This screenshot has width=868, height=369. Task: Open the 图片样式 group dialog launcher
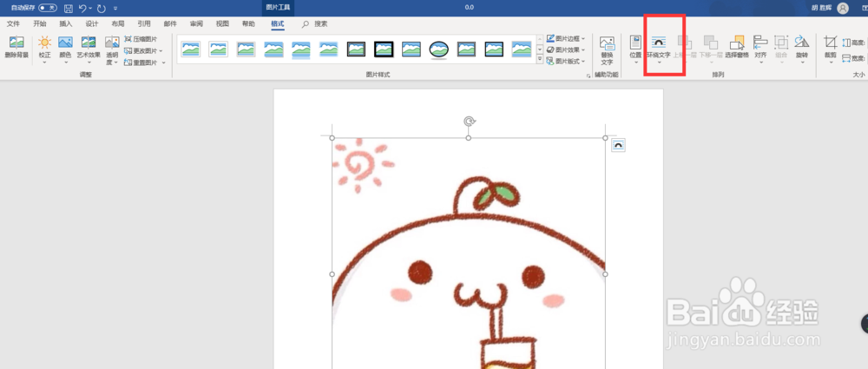pyautogui.click(x=589, y=75)
